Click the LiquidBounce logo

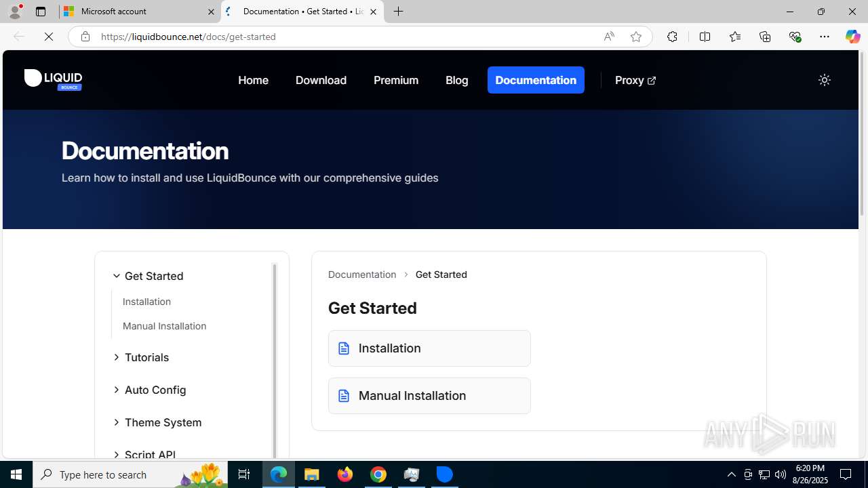tap(53, 80)
